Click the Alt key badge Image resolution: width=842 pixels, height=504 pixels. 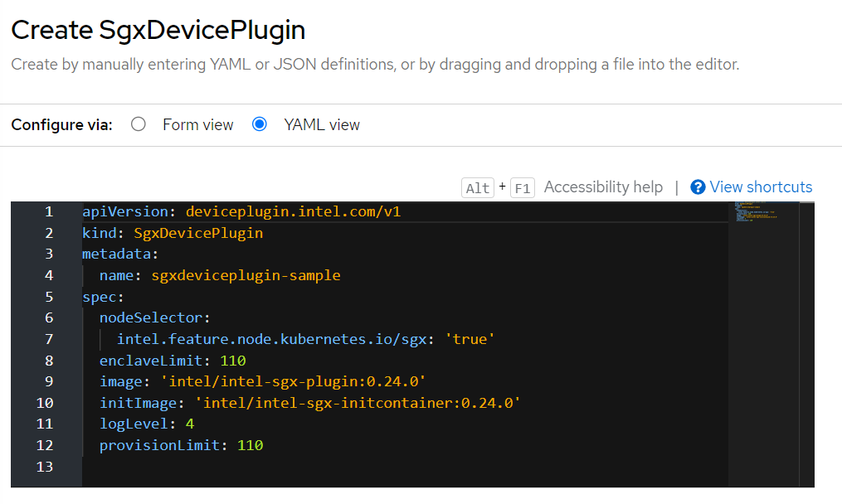(478, 188)
